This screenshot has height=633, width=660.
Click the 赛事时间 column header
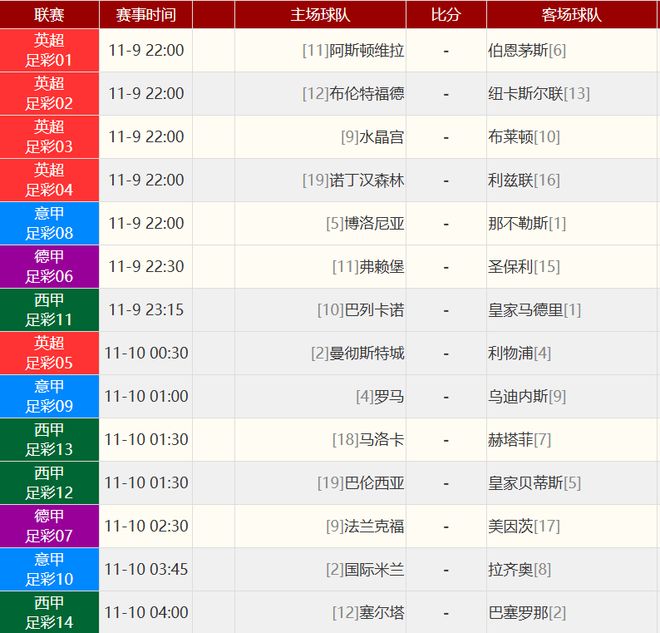point(146,15)
